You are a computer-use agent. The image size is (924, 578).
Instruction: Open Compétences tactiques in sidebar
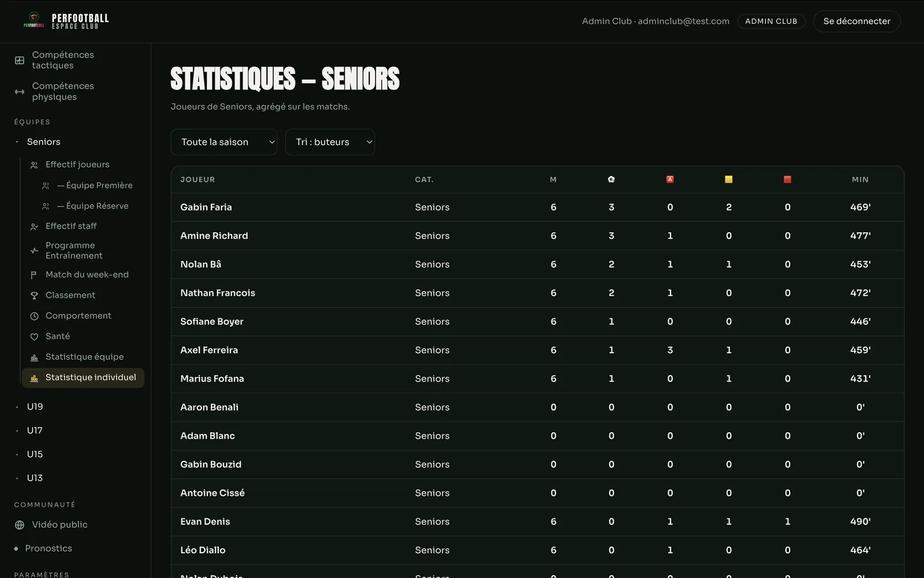[x=63, y=60]
